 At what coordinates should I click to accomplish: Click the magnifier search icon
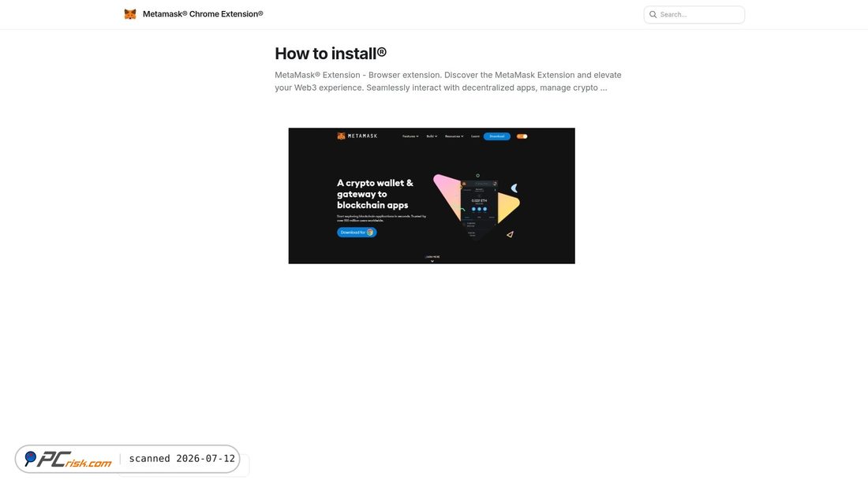point(653,15)
